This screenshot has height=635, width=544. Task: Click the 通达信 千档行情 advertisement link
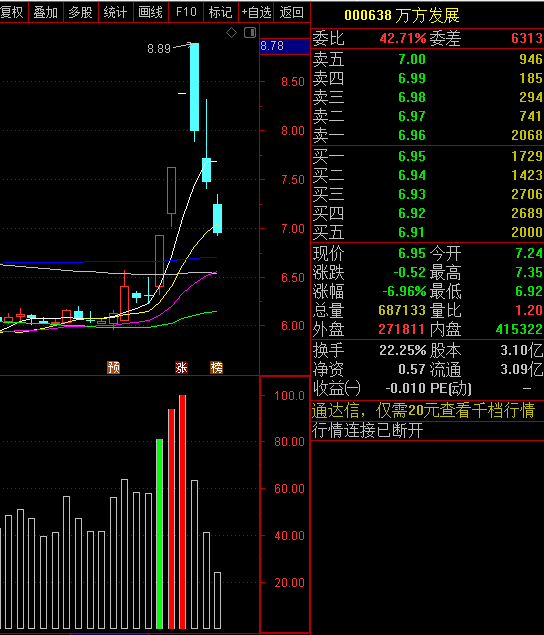(423, 410)
